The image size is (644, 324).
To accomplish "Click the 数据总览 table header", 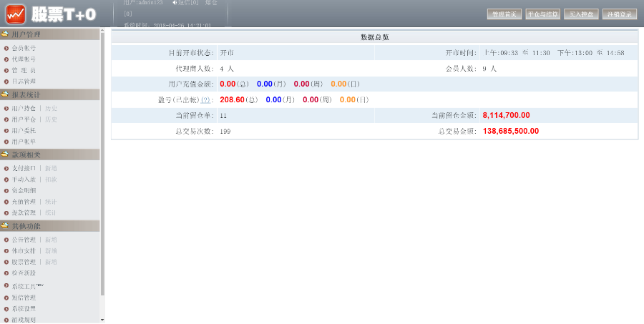I will [374, 37].
